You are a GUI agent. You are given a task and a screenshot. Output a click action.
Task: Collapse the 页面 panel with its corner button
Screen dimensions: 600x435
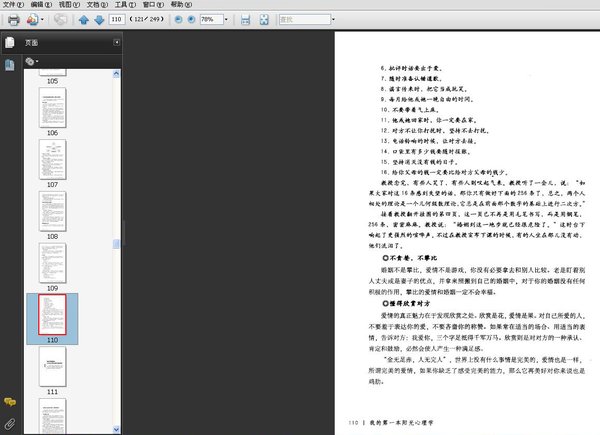pos(116,42)
